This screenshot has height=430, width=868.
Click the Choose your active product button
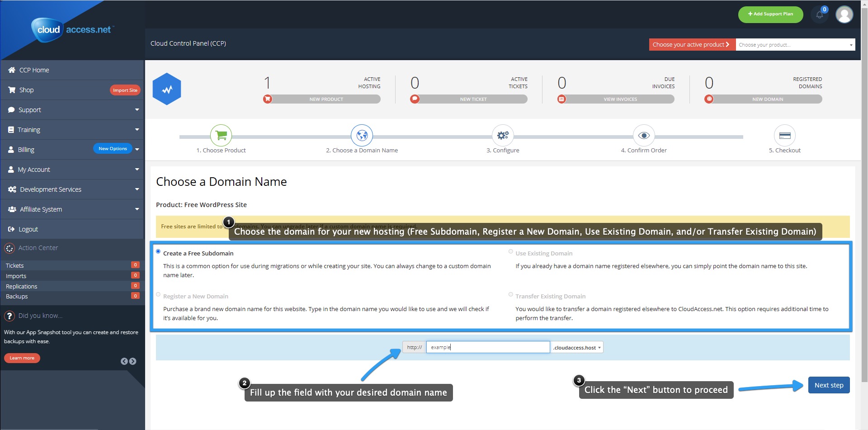click(692, 45)
